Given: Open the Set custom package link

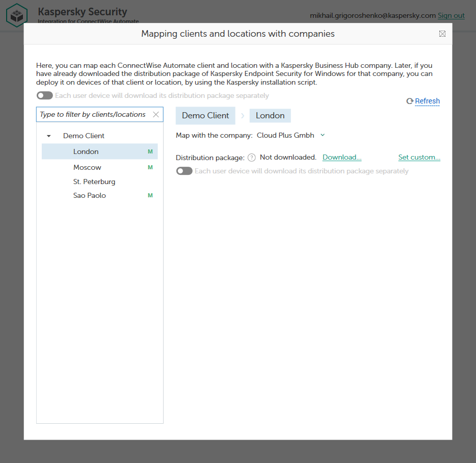Looking at the screenshot, I should pos(419,157).
